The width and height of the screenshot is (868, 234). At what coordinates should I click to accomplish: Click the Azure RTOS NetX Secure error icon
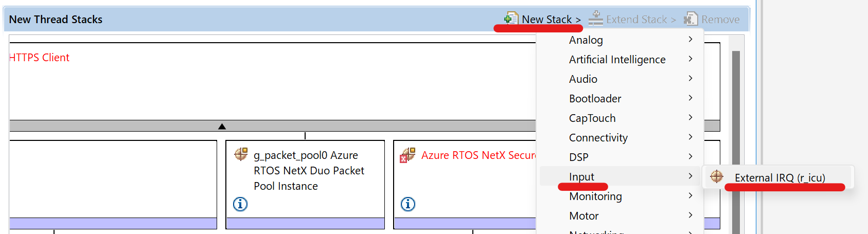[408, 155]
